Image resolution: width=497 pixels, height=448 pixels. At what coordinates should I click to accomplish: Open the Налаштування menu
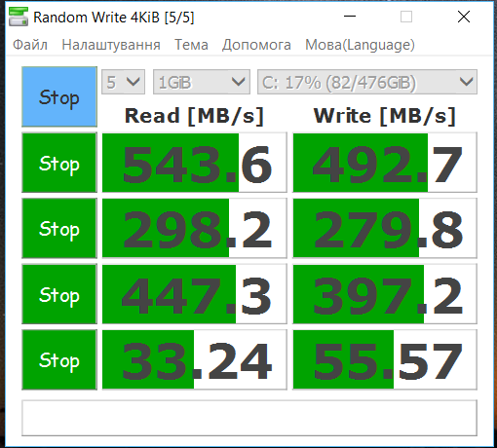click(x=111, y=45)
